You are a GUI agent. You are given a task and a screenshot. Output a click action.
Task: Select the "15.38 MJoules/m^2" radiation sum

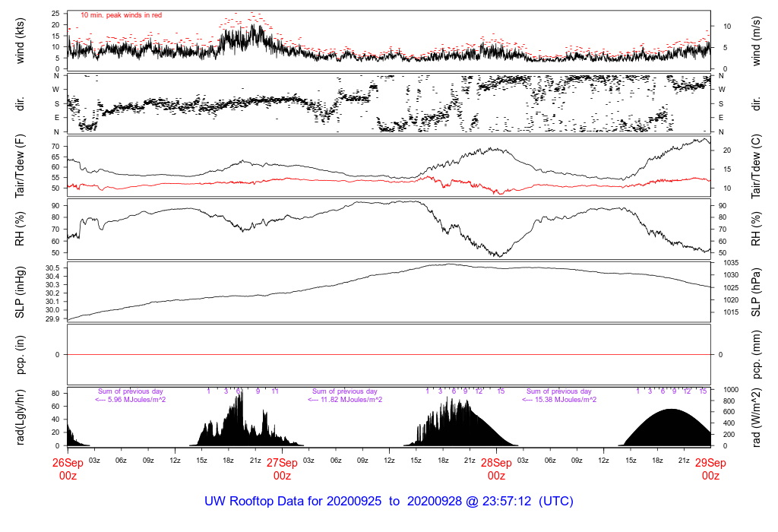coord(565,400)
